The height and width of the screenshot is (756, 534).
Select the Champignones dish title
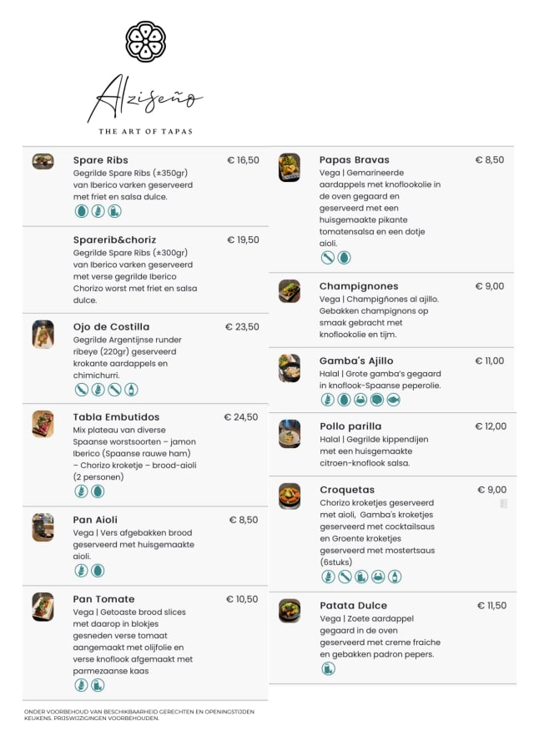(359, 286)
